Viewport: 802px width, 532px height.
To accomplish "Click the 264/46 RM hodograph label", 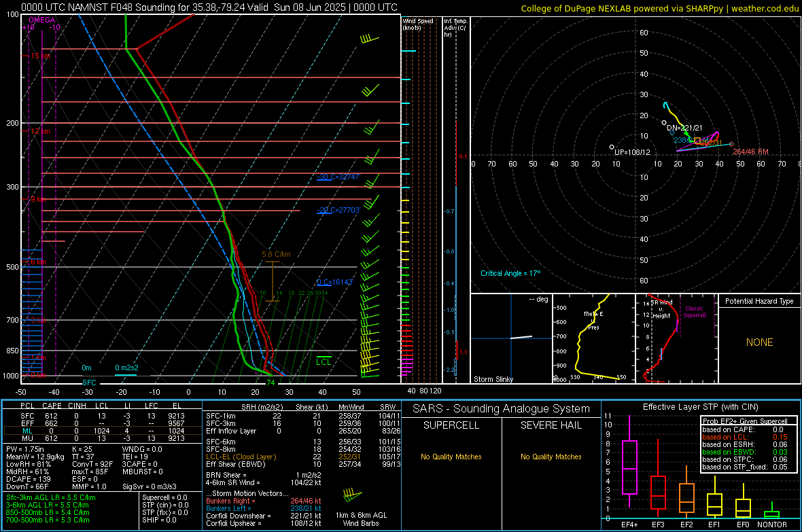I will click(x=750, y=152).
